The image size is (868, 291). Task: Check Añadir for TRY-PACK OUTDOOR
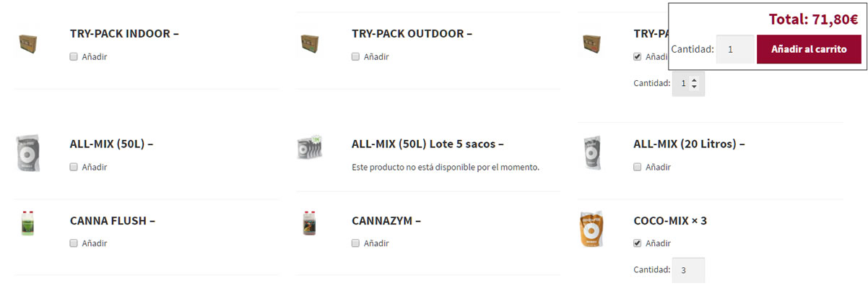point(355,56)
